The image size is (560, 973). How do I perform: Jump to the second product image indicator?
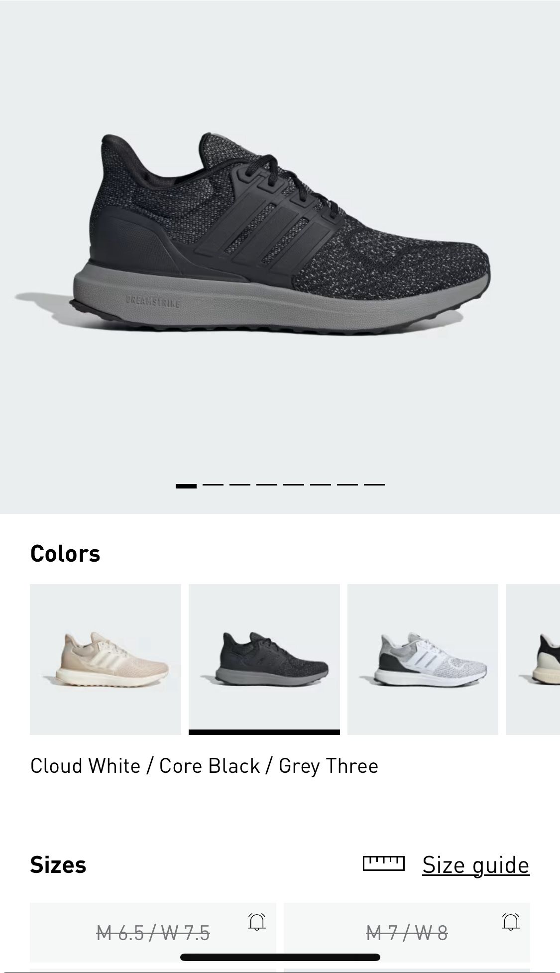click(213, 485)
